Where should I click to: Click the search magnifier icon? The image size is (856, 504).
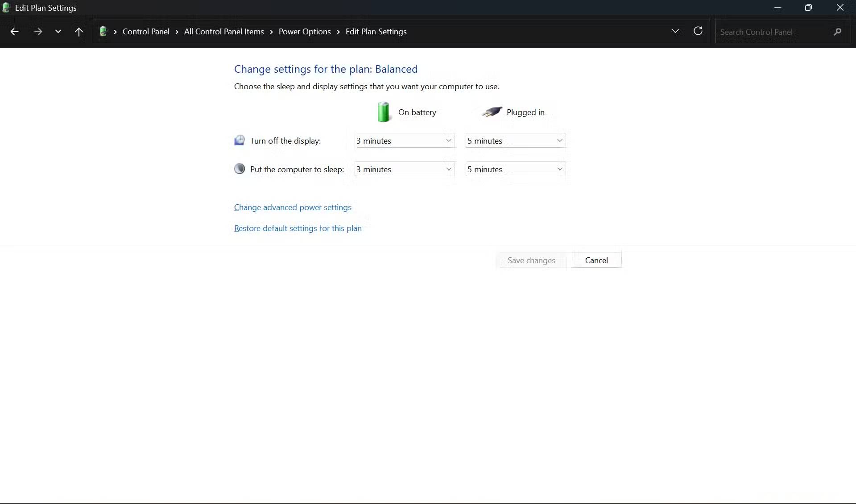pyautogui.click(x=837, y=32)
